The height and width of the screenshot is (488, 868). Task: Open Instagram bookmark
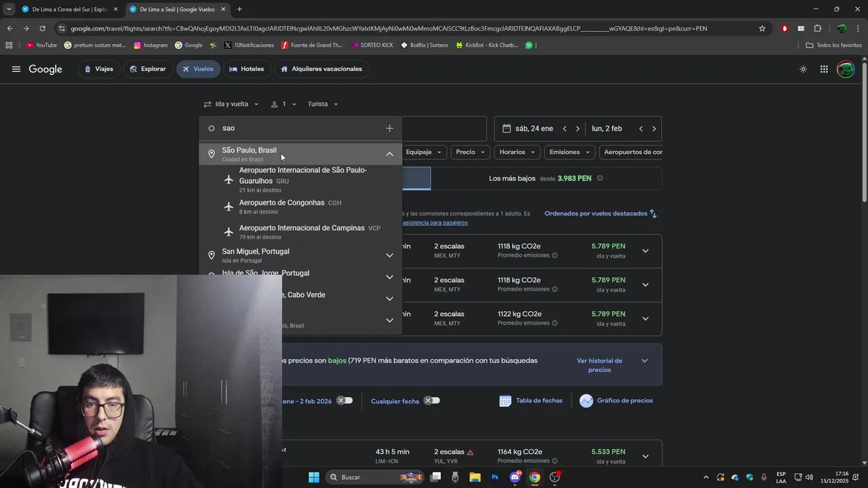tap(151, 45)
